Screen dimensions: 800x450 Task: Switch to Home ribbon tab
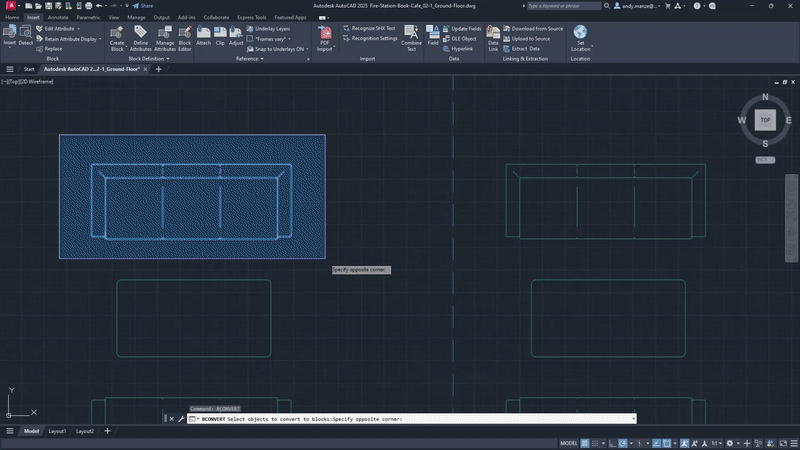(12, 17)
